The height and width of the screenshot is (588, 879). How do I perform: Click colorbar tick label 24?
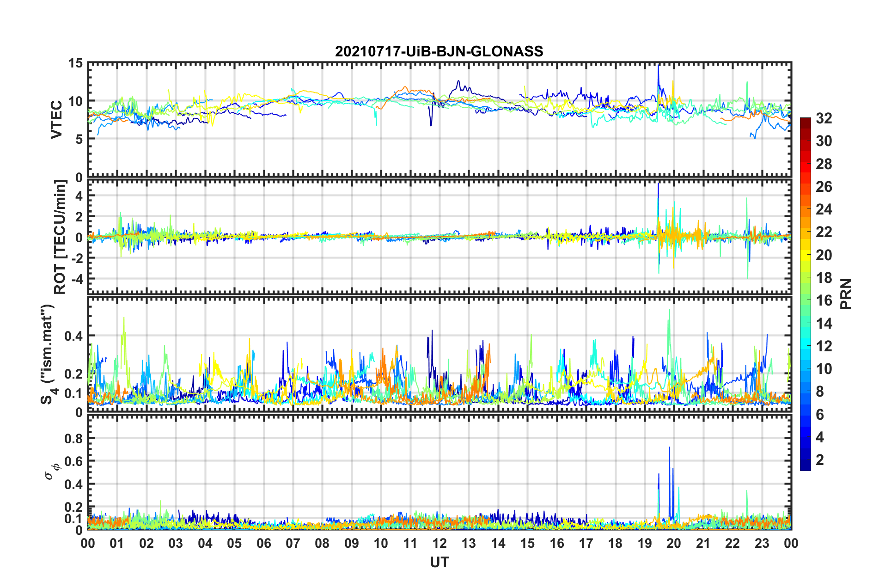pos(824,209)
